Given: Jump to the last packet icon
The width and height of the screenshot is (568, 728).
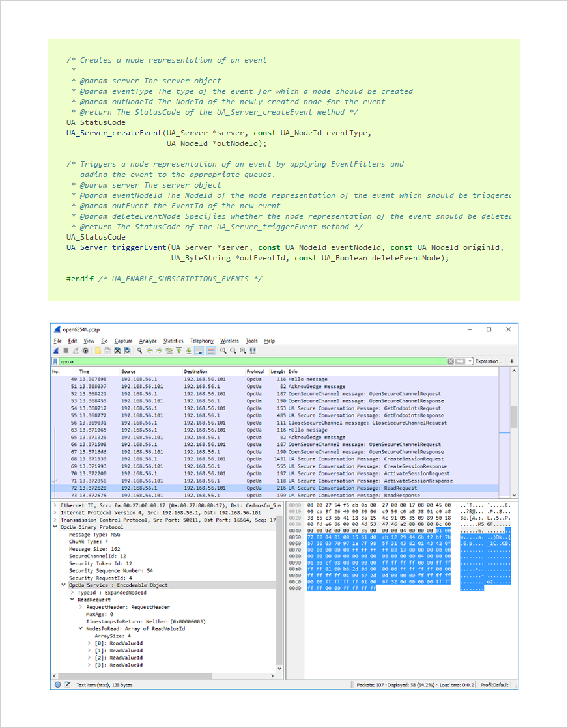Looking at the screenshot, I should (x=188, y=350).
